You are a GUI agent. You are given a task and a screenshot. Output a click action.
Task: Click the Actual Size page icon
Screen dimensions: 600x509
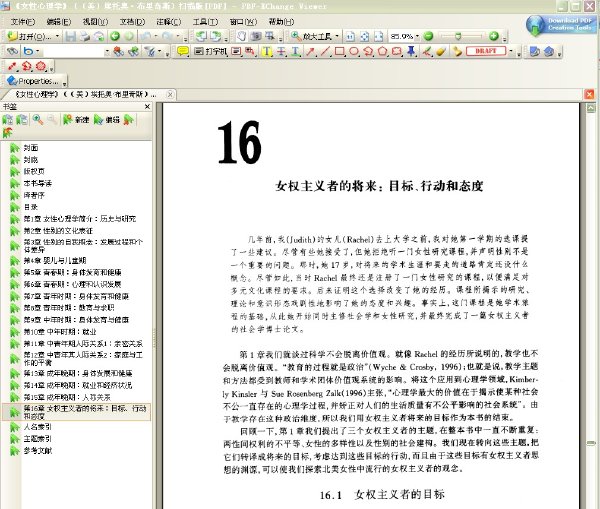pyautogui.click(x=350, y=36)
